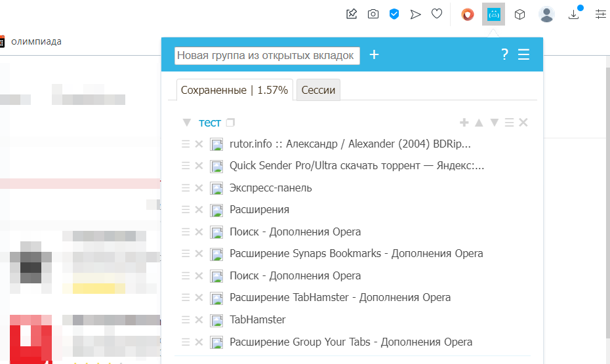
Task: Open the page edit pencil icon in toolbar
Action: [x=352, y=14]
